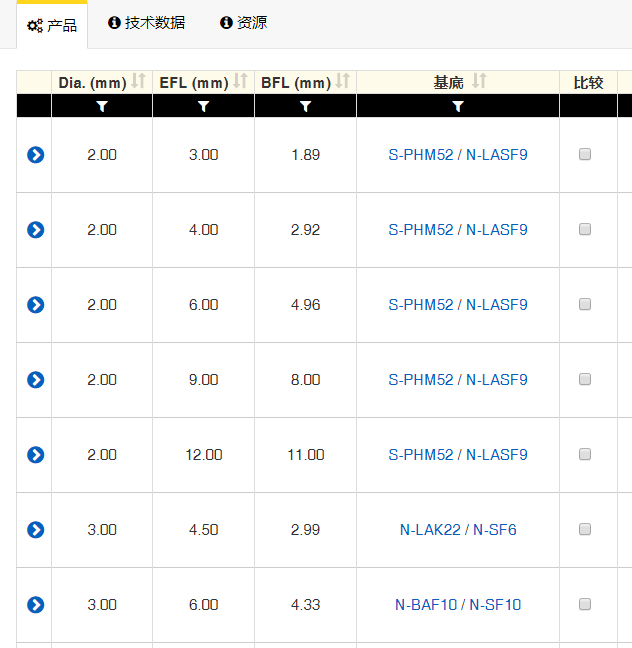Select the BFL value 1.89 cell

(x=305, y=155)
